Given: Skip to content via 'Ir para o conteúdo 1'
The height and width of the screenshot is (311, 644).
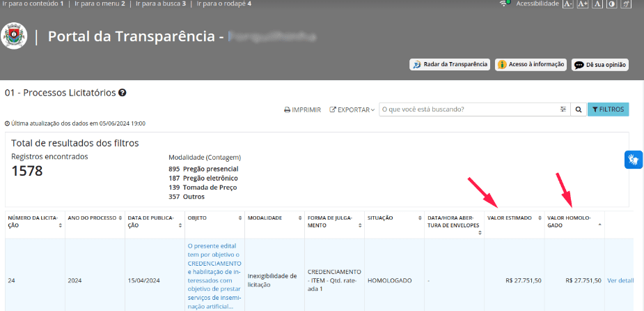Looking at the screenshot, I should (x=33, y=3).
